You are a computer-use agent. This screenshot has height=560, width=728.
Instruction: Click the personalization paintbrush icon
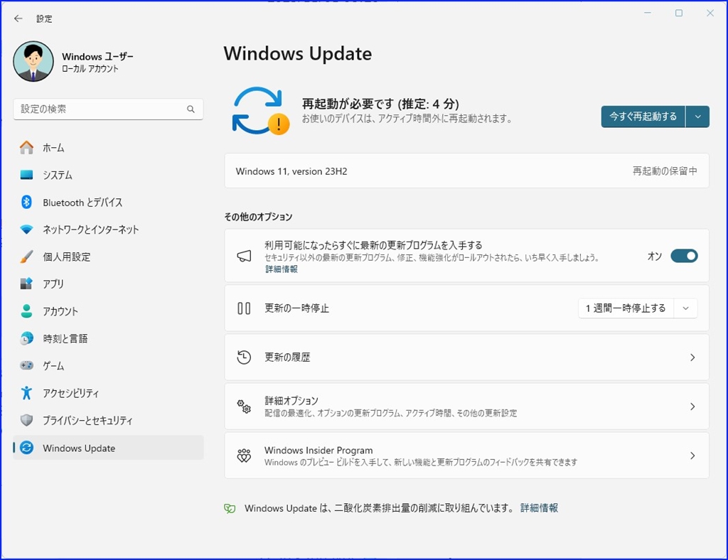coord(26,257)
